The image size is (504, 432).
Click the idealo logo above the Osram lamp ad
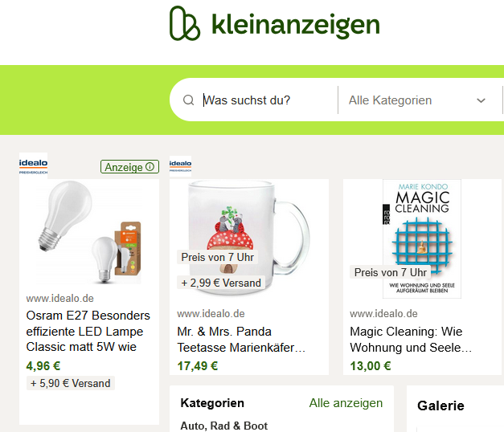pyautogui.click(x=33, y=166)
